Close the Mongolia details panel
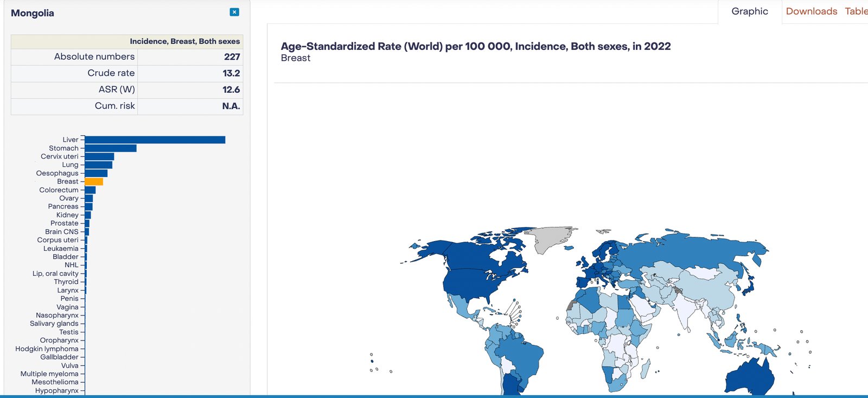This screenshot has width=868, height=398. 234,12
